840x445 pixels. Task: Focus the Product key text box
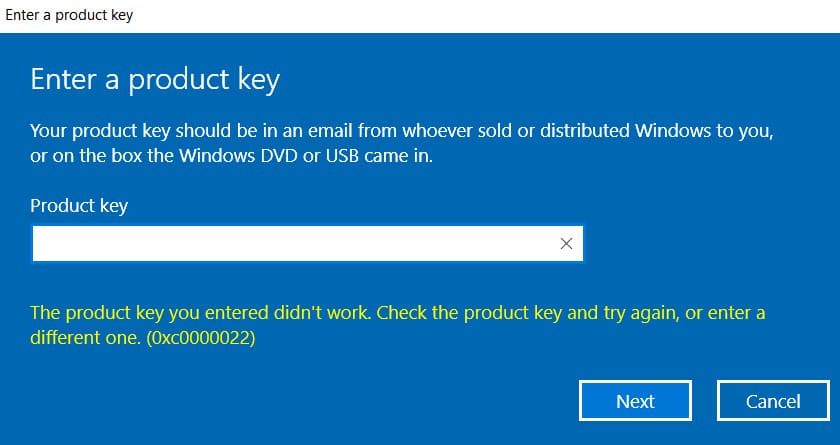tap(290, 243)
